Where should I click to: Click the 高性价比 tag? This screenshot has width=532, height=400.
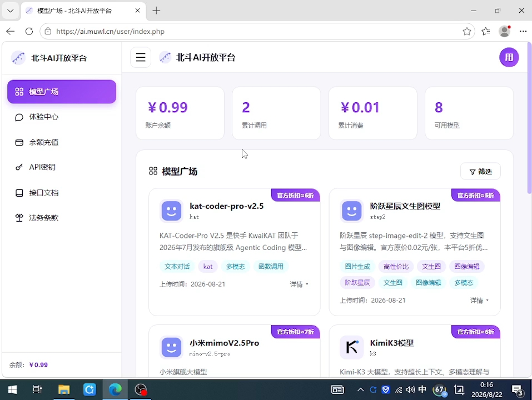(396, 267)
